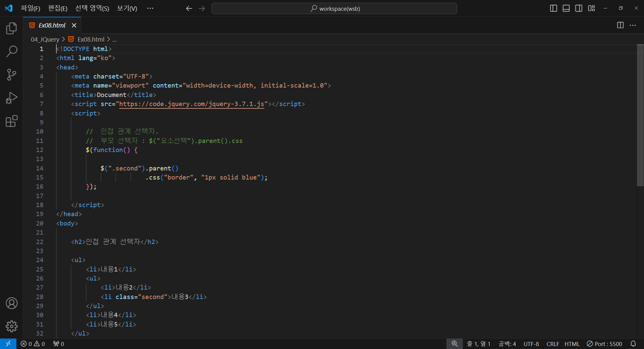Change language mode HTML
Viewport: 644px width, 349px height.
572,344
